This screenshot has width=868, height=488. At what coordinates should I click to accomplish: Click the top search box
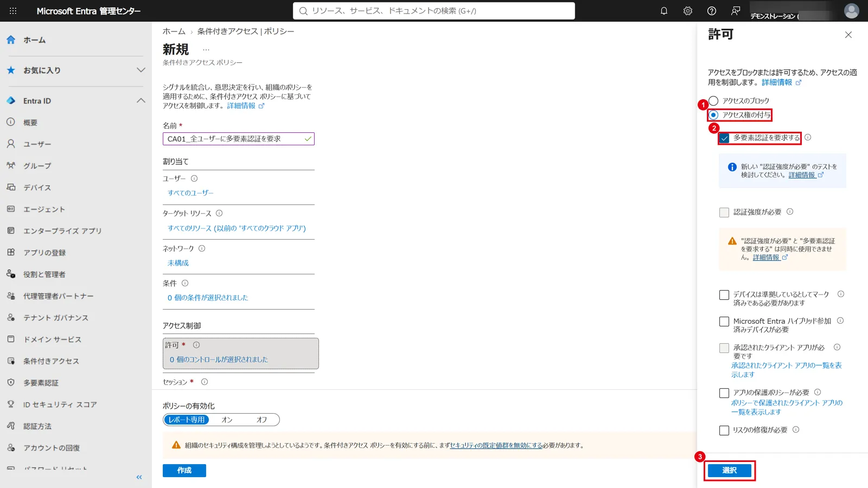click(434, 11)
